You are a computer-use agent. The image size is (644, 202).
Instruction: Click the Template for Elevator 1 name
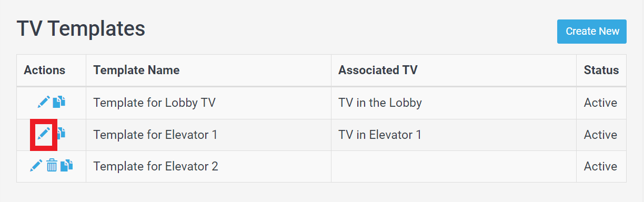(155, 135)
